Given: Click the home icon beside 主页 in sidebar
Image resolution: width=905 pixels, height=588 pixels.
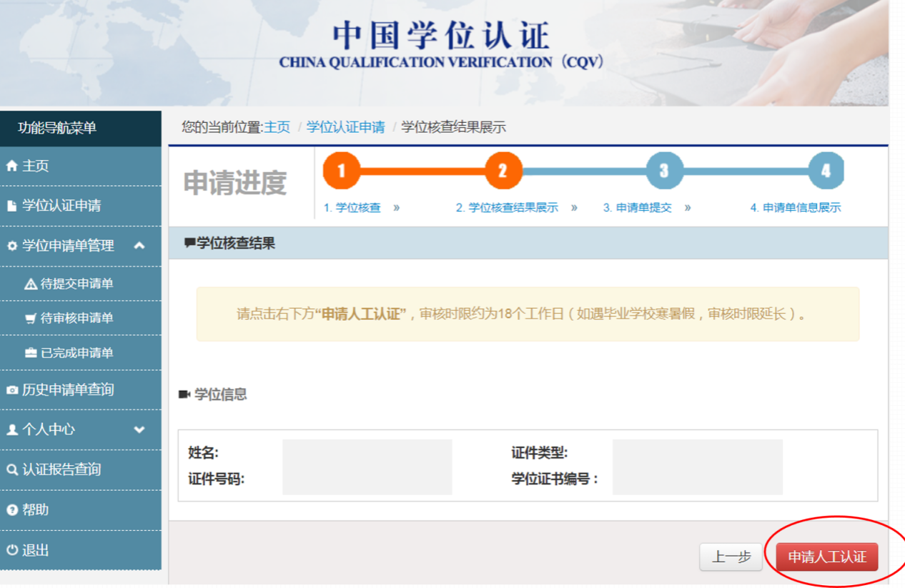Looking at the screenshot, I should pyautogui.click(x=11, y=166).
